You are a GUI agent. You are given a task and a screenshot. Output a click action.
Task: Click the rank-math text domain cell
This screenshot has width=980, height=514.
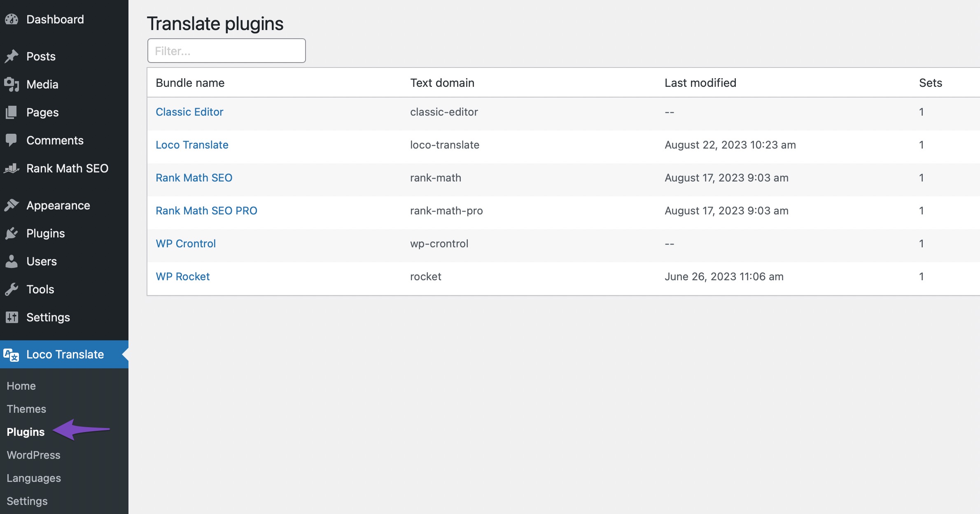436,178
